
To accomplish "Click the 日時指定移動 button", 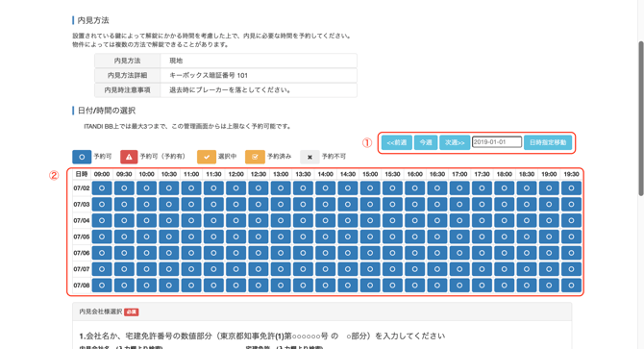I will pos(548,142).
